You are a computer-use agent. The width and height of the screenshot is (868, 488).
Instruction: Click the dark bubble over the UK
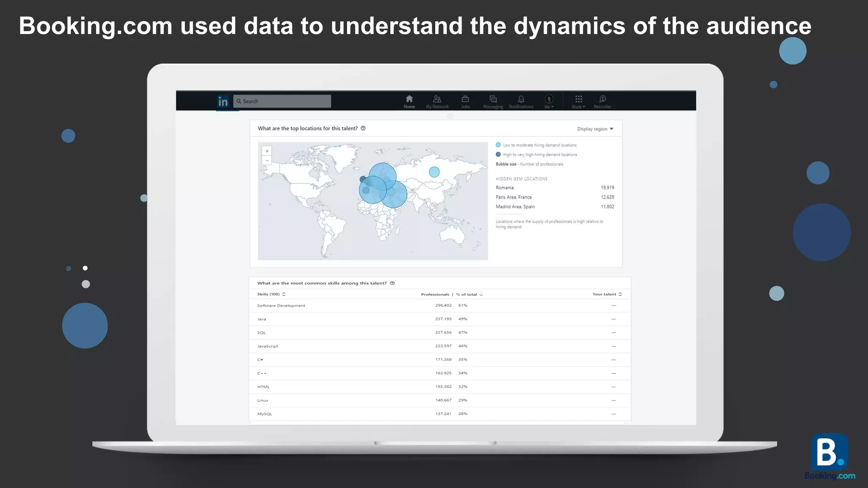(x=363, y=179)
